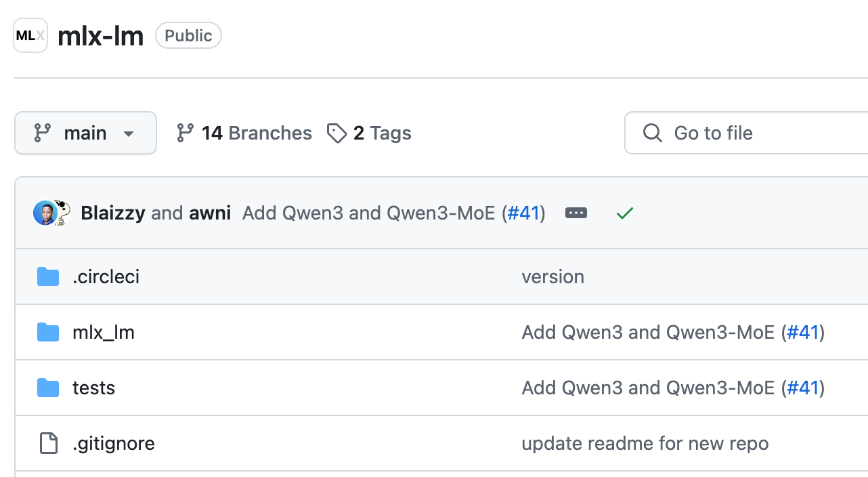Open pull request #41 in latest commit
Screen dimensions: 868x477
pos(523,213)
